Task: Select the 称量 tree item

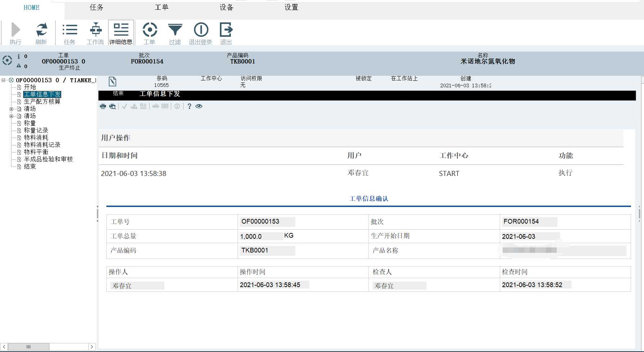Action: coord(30,123)
